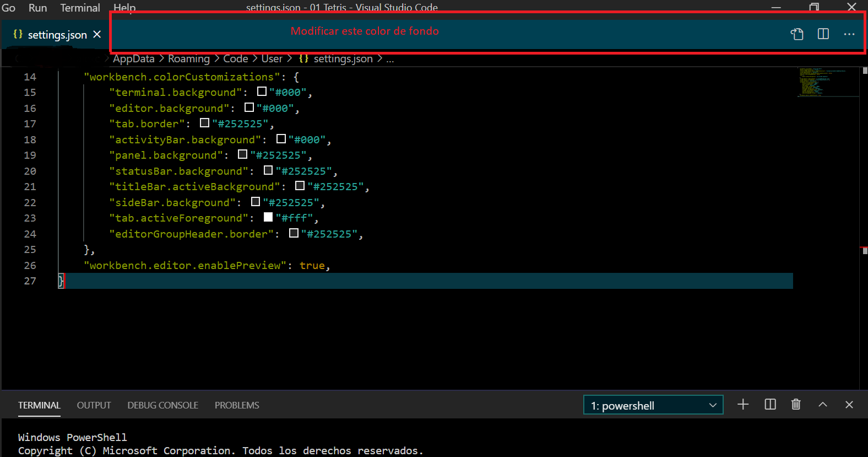Open color picker for activityBar.background swatch

[281, 139]
